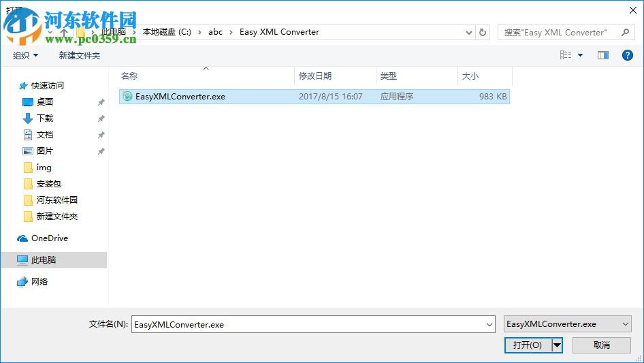Open the file type filter dropdown

(567, 324)
